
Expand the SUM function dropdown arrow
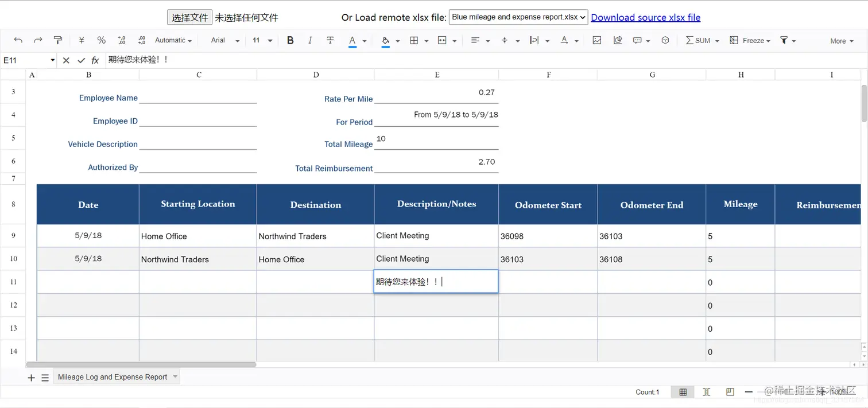point(717,41)
